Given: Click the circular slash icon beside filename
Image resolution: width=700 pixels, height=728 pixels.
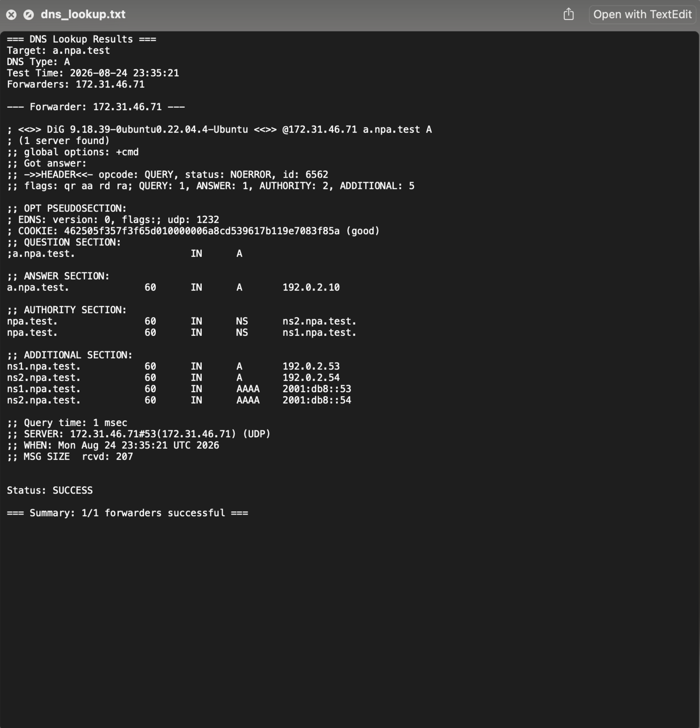Looking at the screenshot, I should [29, 15].
